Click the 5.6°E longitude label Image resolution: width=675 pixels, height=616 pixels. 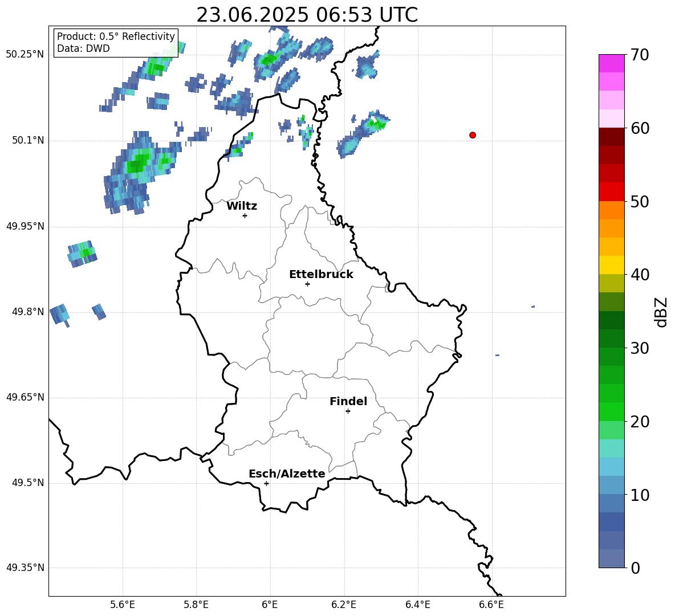point(123,605)
